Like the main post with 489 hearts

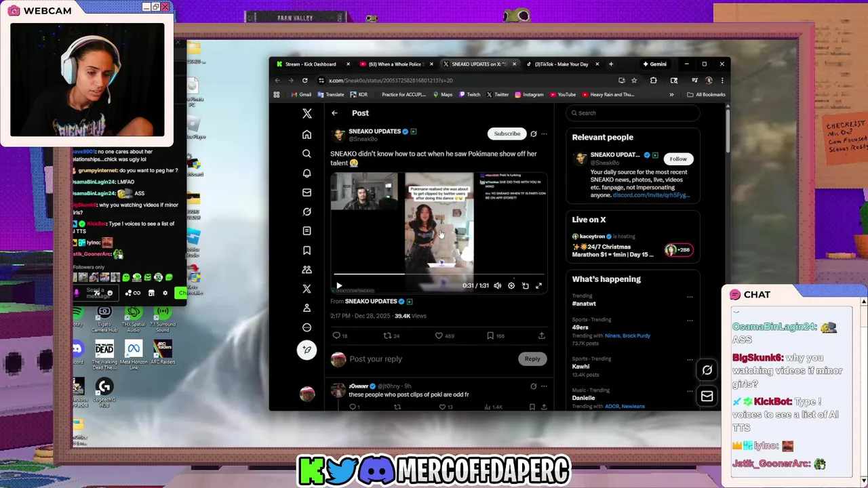[x=444, y=335]
